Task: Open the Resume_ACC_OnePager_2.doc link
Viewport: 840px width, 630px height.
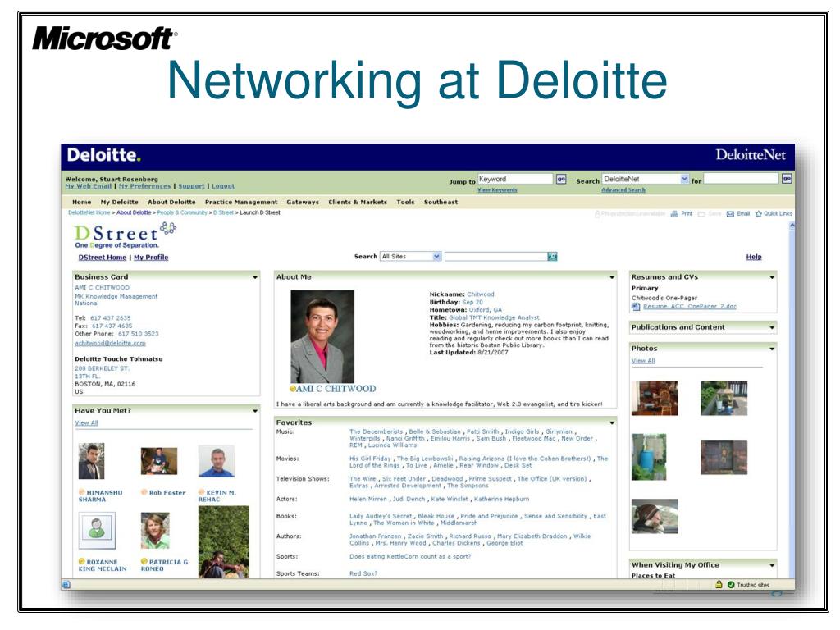Action: coord(689,307)
